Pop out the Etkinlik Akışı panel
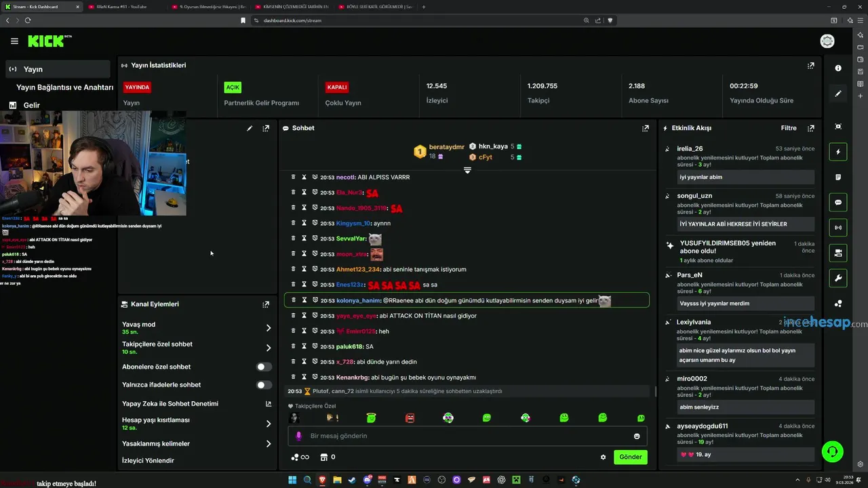Screen dimensions: 868x488 [x=810, y=128]
